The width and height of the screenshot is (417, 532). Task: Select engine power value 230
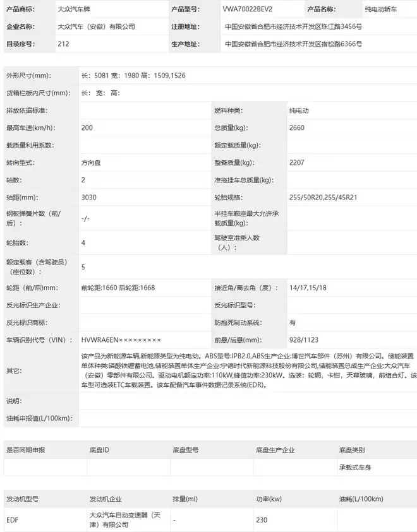pyautogui.click(x=262, y=520)
